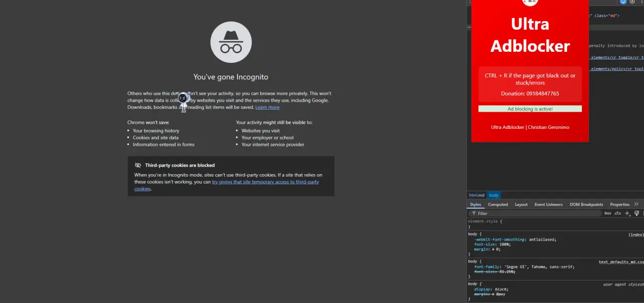This screenshot has width=644, height=303.
Task: Edit the display: block declaration
Action: click(491, 289)
